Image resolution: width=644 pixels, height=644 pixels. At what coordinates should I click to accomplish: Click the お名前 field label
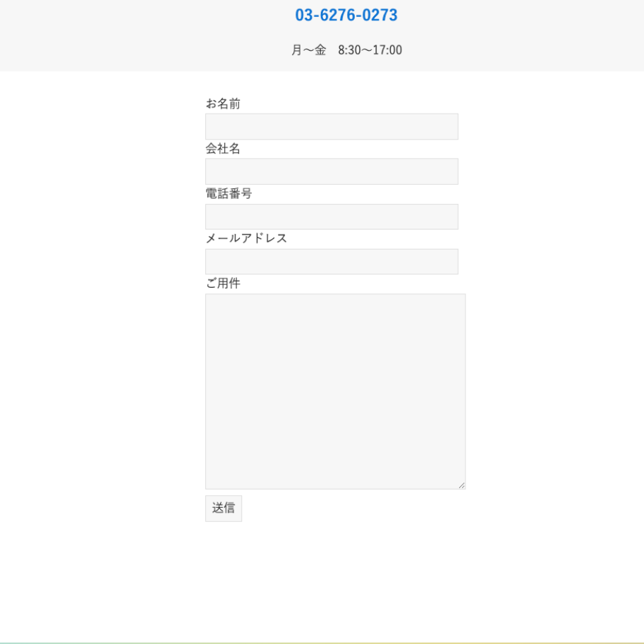(x=223, y=104)
